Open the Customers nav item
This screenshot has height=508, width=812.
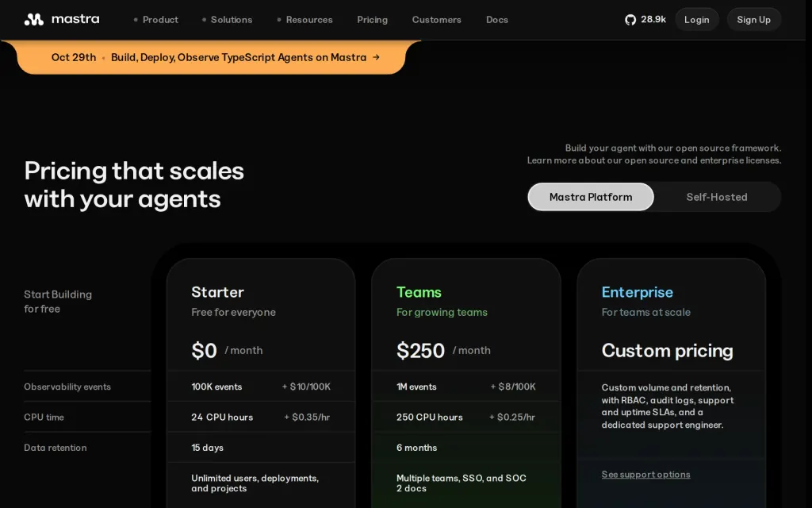pyautogui.click(x=437, y=20)
